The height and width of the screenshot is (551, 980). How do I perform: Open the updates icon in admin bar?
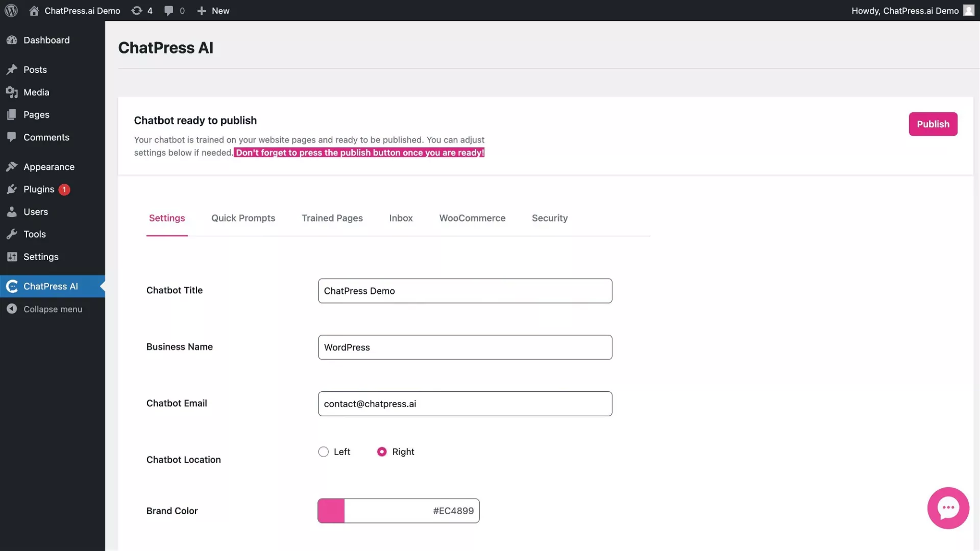137,10
